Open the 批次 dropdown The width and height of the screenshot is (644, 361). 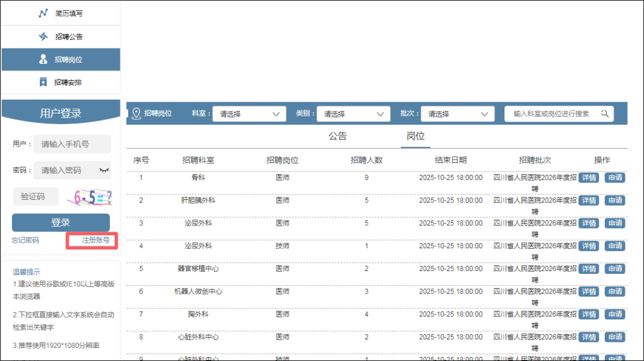point(457,114)
